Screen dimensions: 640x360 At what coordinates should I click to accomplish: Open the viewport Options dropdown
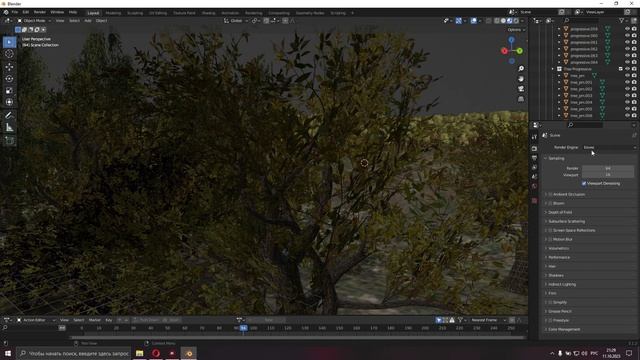click(x=516, y=30)
